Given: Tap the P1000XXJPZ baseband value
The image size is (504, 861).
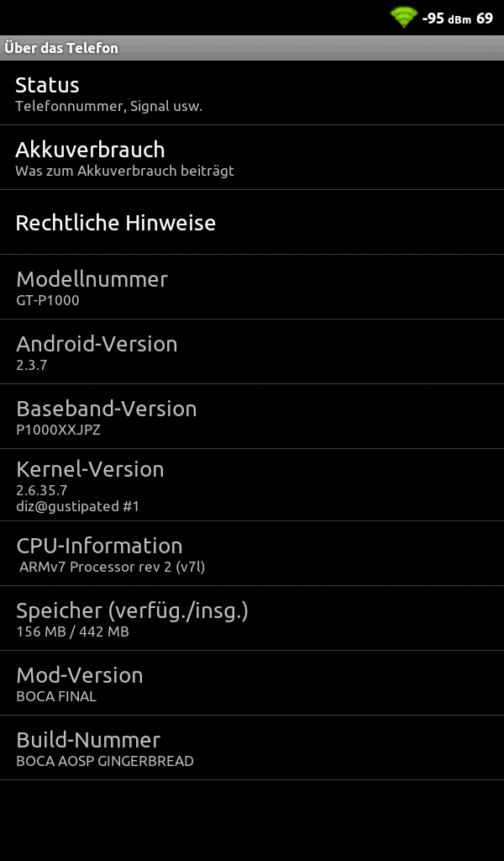Looking at the screenshot, I should (58, 430).
